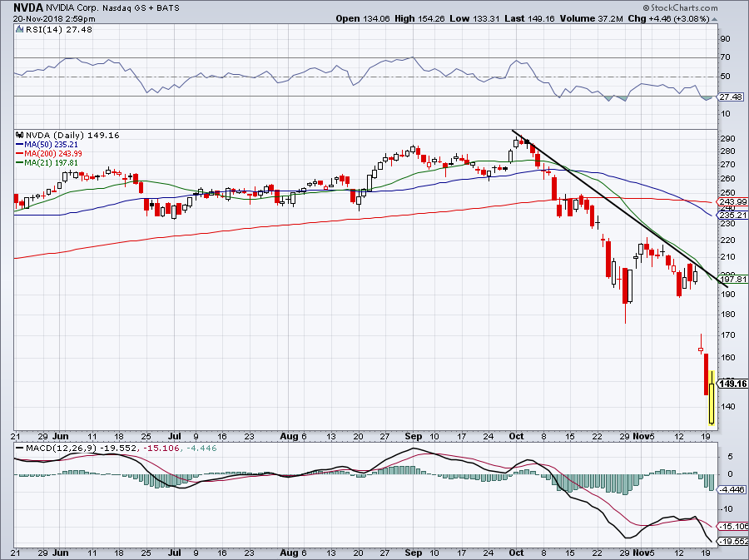The image size is (749, 560).
Task: Click the up arrow after Chg +3.08%
Action: tap(715, 19)
